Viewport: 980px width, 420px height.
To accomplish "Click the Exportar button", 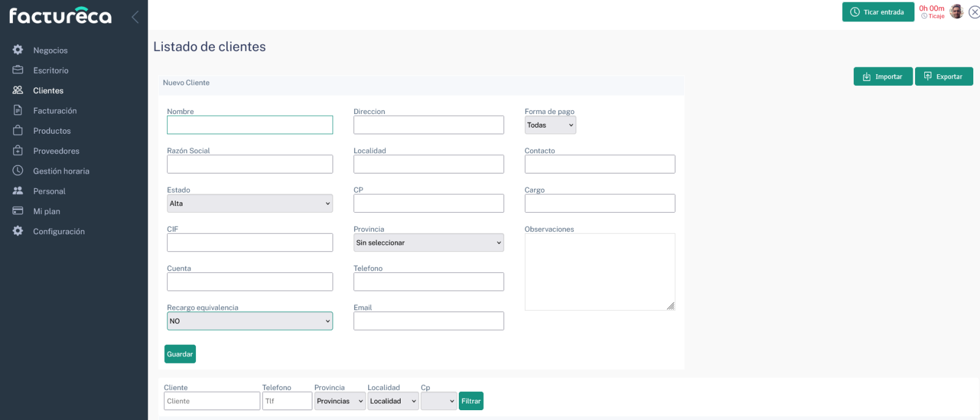I will pyautogui.click(x=943, y=77).
